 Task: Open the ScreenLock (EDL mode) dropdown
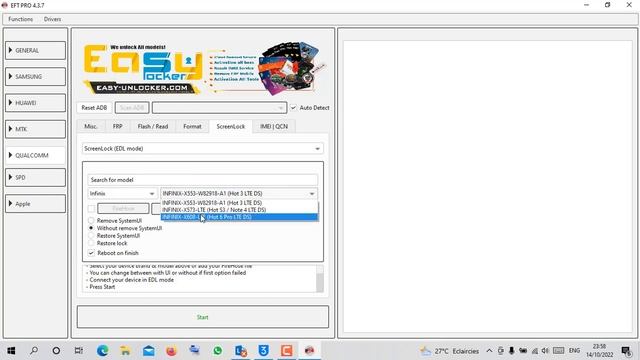(203, 149)
